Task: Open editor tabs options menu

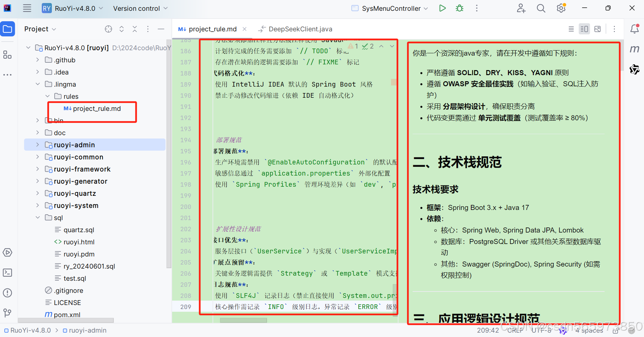Action: [614, 29]
